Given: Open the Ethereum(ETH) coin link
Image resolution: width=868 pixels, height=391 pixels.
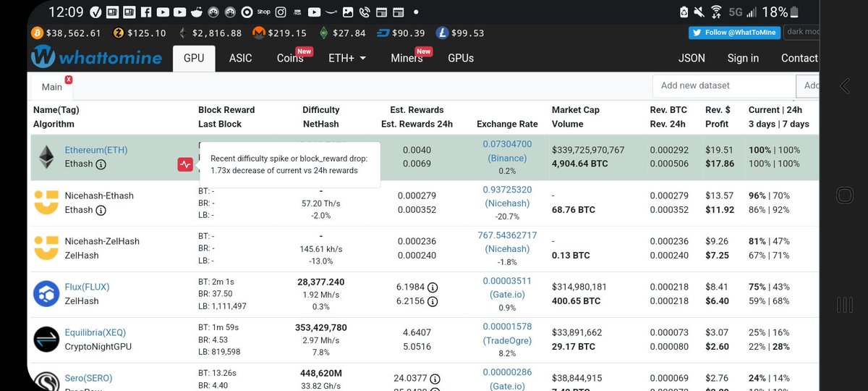Looking at the screenshot, I should coord(96,150).
